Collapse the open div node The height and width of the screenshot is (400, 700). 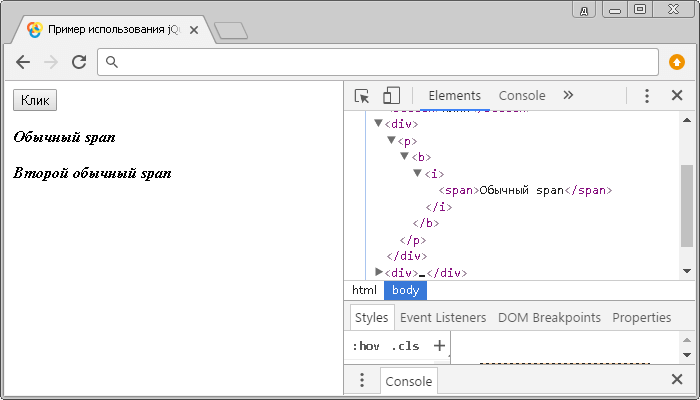click(379, 123)
